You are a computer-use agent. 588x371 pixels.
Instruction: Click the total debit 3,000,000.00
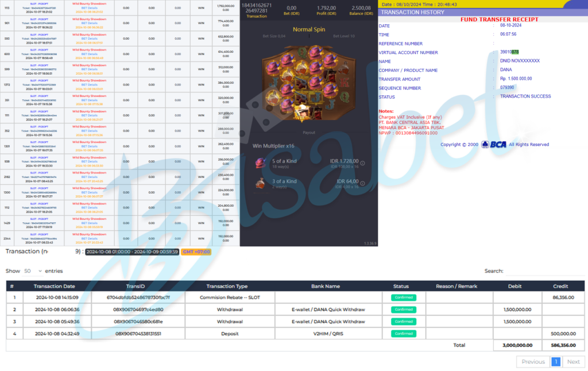(x=517, y=345)
